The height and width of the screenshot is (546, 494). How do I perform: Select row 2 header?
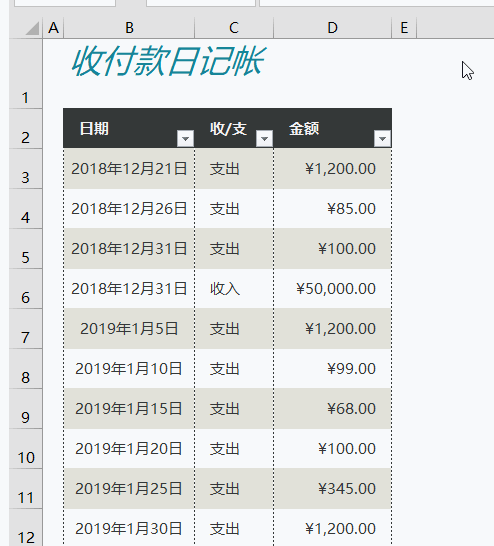point(25,129)
